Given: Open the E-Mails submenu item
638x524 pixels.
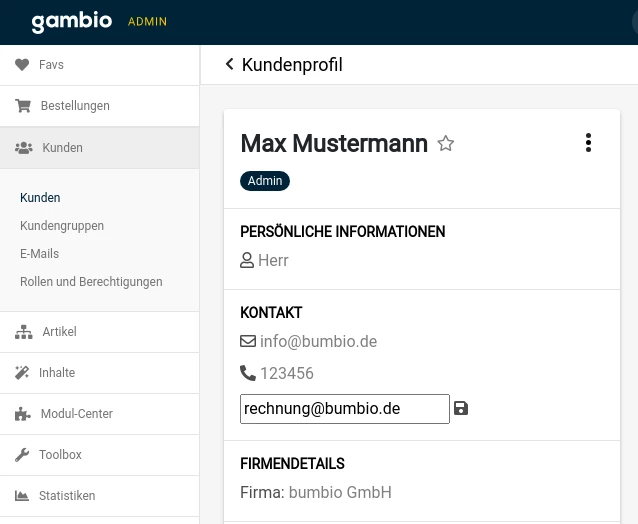Looking at the screenshot, I should [x=39, y=254].
